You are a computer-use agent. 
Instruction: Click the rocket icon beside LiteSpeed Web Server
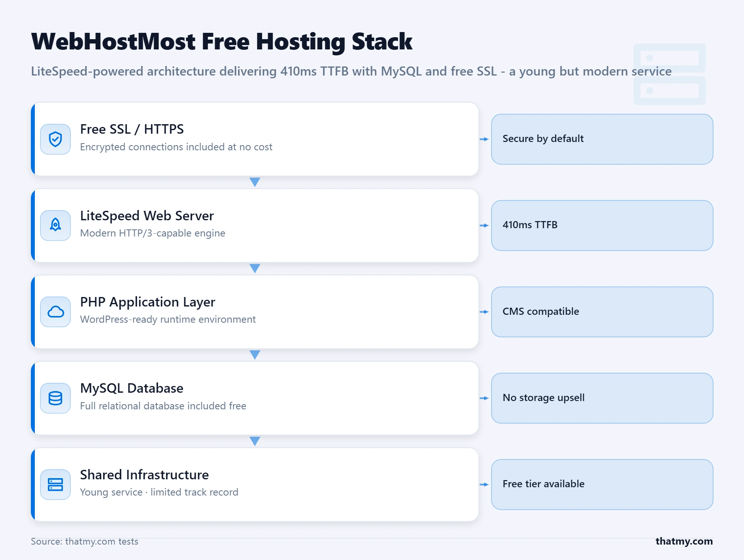point(55,225)
